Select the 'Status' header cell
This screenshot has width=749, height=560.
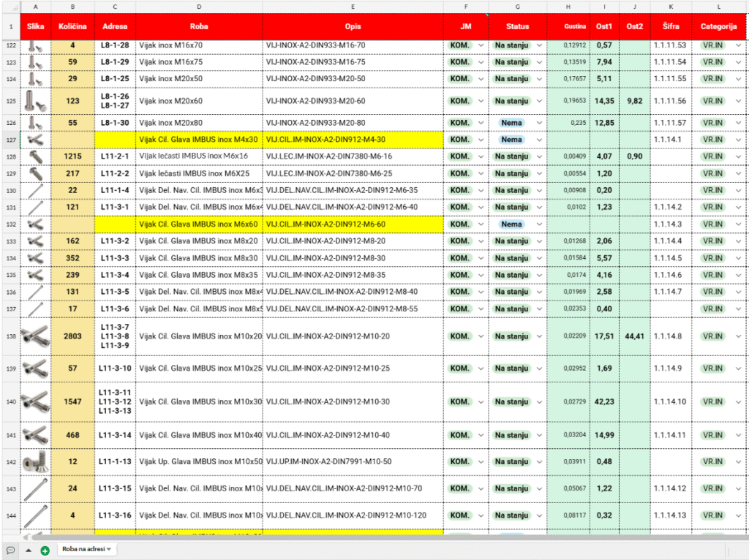pyautogui.click(x=517, y=26)
